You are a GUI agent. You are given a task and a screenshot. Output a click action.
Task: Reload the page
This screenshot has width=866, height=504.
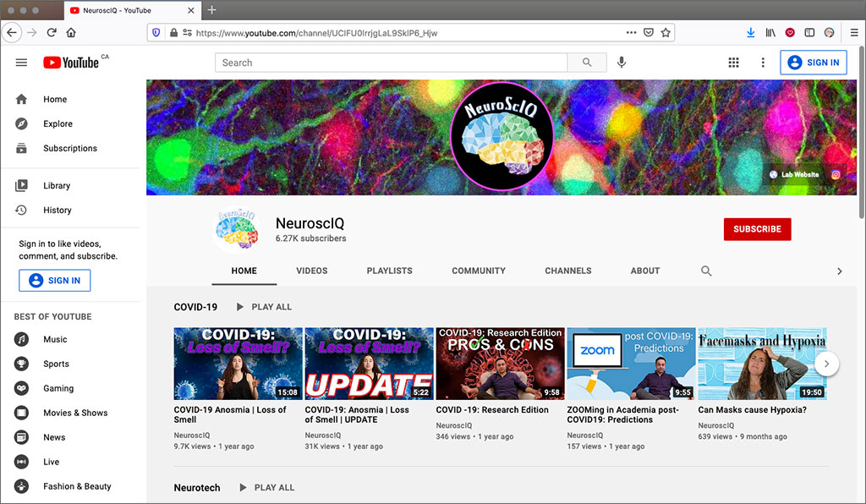52,33
